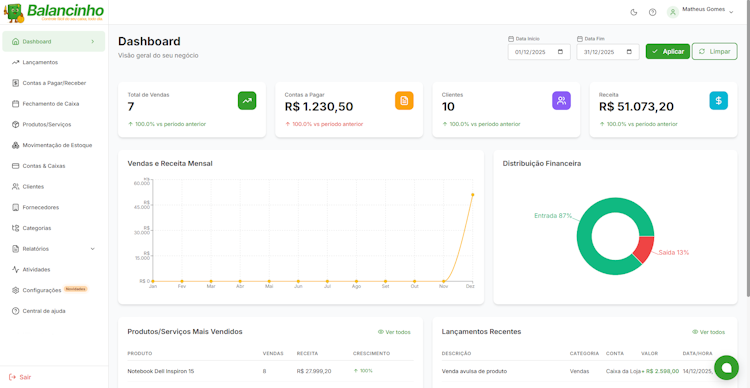The height and width of the screenshot is (388, 750).
Task: Click the Data Início date field
Action: [539, 52]
